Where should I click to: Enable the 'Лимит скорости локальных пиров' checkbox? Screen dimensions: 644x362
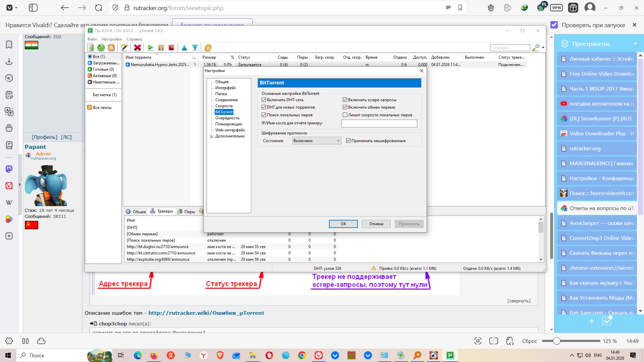[345, 115]
